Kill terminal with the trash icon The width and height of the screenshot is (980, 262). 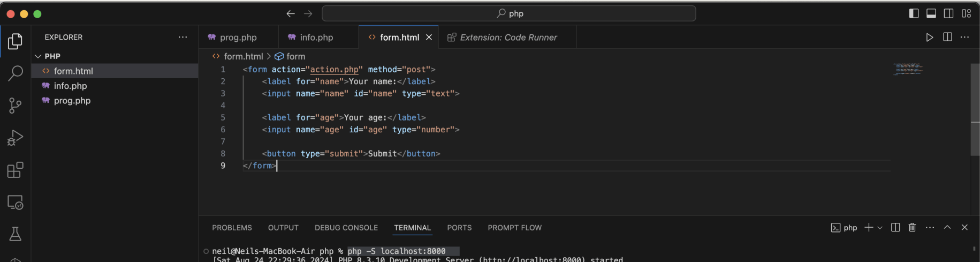[912, 228]
